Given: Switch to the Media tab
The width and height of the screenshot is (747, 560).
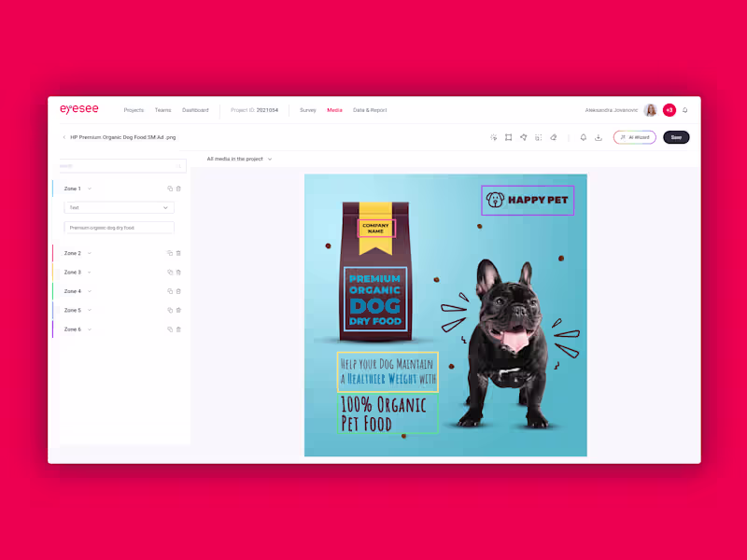Looking at the screenshot, I should (334, 110).
